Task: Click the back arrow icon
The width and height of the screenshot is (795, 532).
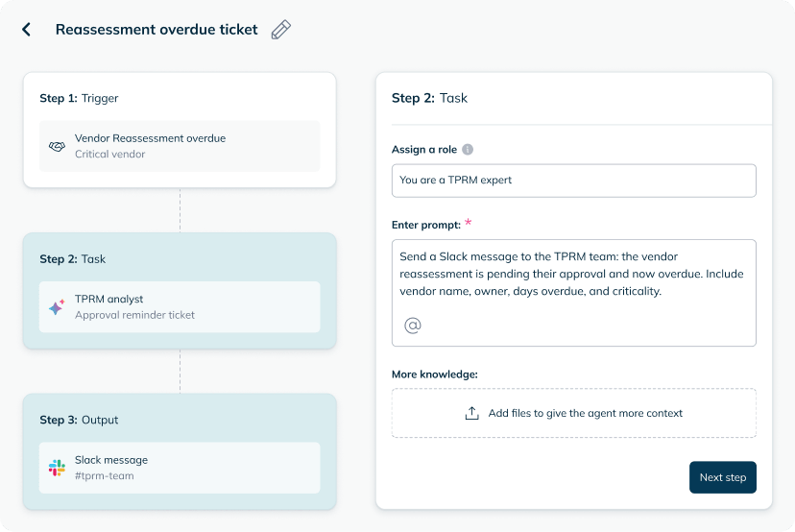Action: 26,30
